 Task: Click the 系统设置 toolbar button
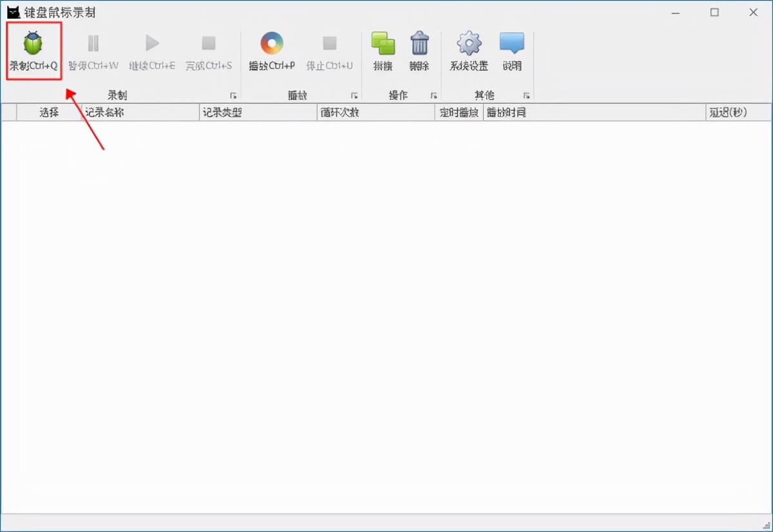(x=468, y=52)
